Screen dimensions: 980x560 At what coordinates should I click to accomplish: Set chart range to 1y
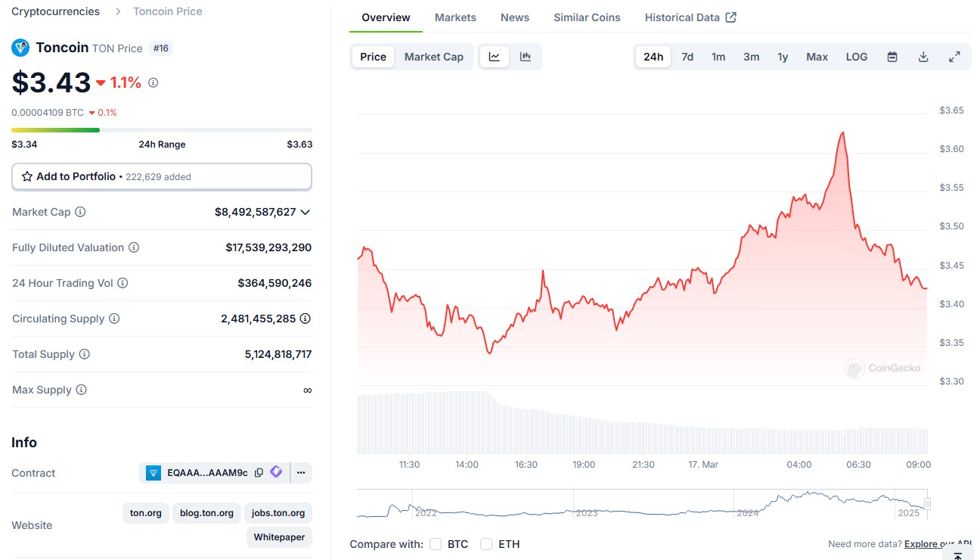[x=783, y=57]
